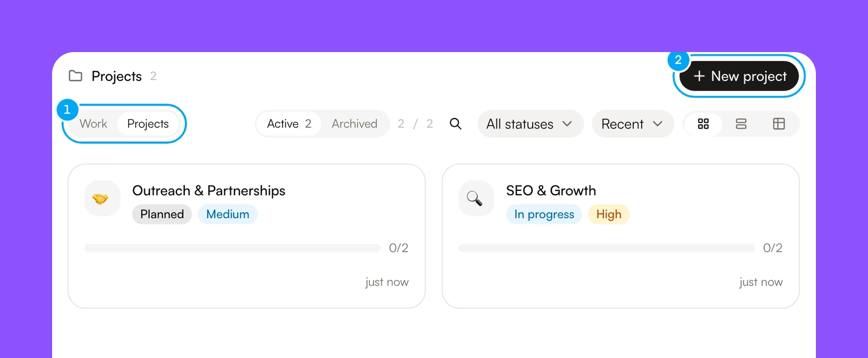Click the magnifying glass SEO project icon
Screen dimensions: 868x358
click(476, 199)
